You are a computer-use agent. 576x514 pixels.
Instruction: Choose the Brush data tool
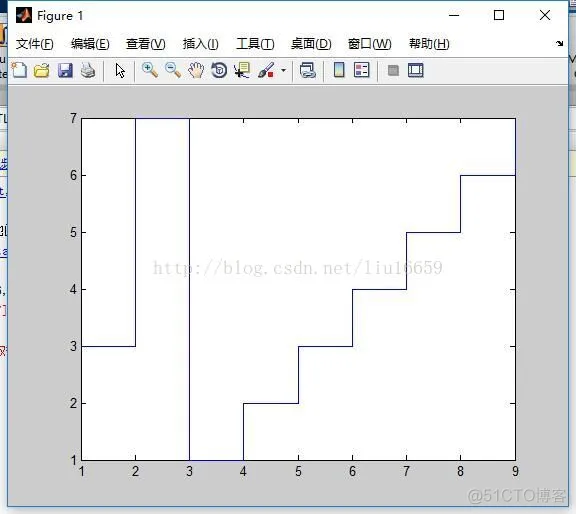pos(266,70)
